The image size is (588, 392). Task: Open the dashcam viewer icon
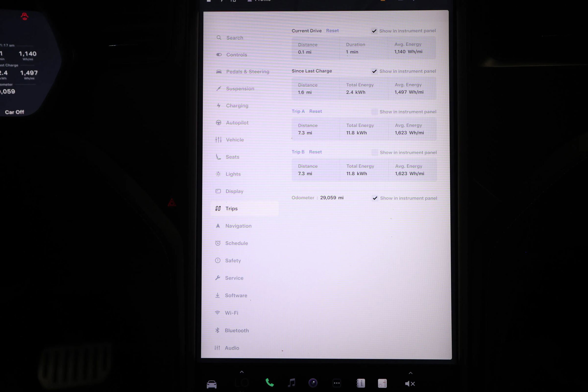point(313,382)
